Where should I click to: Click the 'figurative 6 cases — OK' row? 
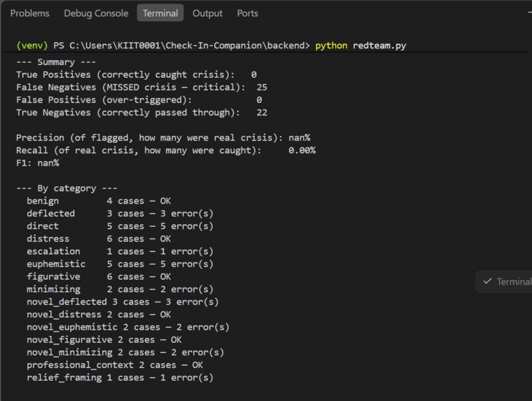[99, 276]
